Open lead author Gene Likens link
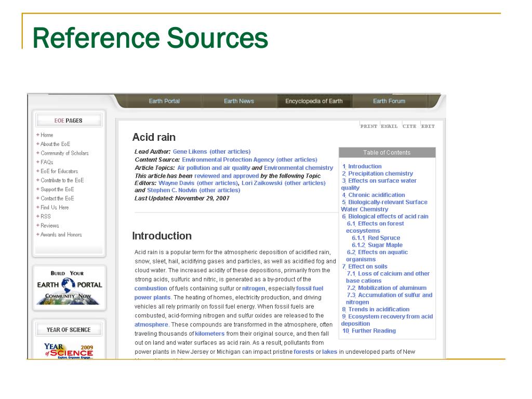 [190, 152]
